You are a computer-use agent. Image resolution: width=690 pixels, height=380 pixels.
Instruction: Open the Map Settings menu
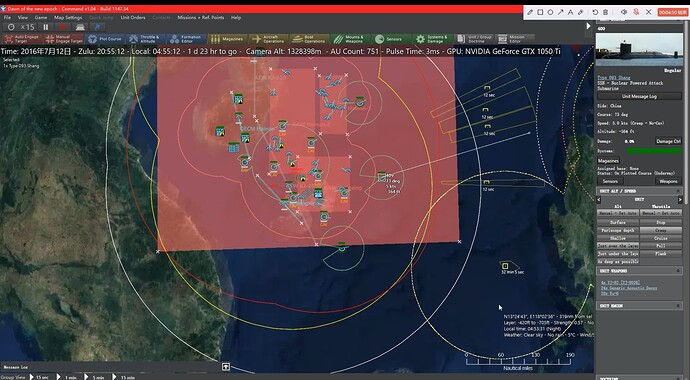68,18
